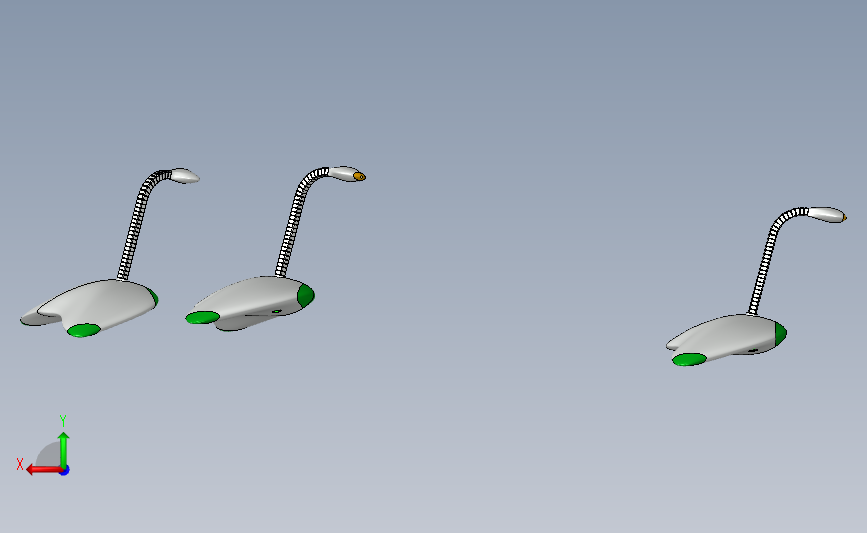
Task: Click the green Y axis arrow
Action: click(x=64, y=451)
